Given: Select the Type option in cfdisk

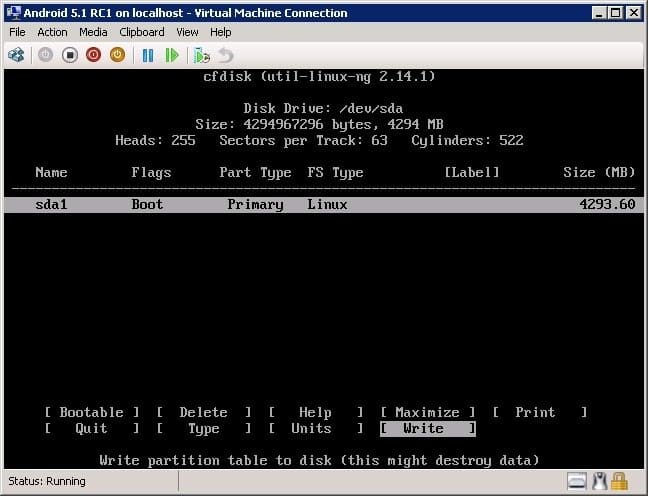Looking at the screenshot, I should [x=204, y=429].
